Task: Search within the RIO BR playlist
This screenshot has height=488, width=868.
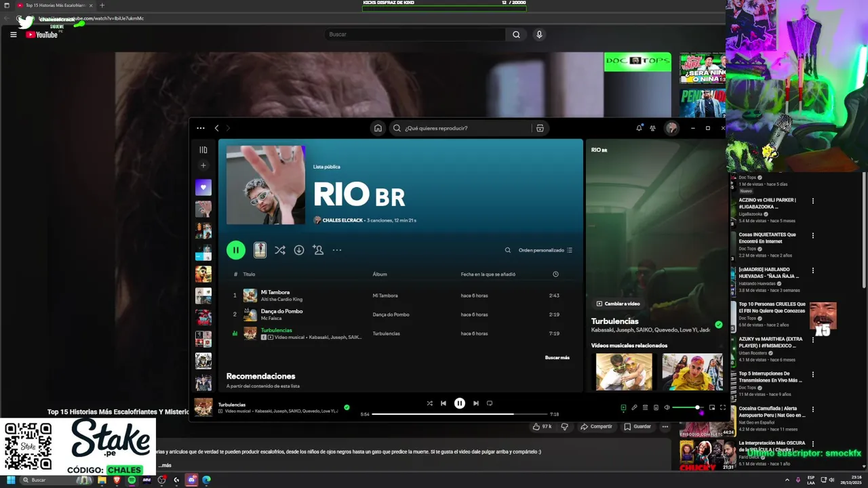Action: click(x=508, y=250)
